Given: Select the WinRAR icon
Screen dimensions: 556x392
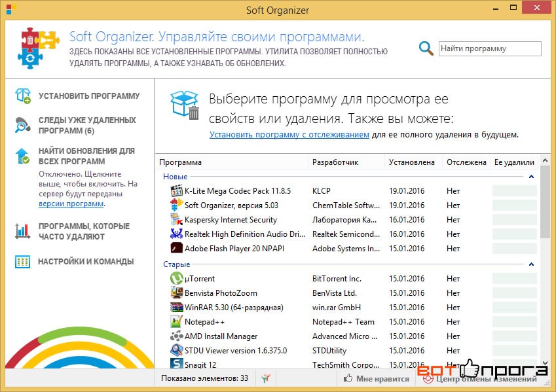Looking at the screenshot, I should coord(177,308).
